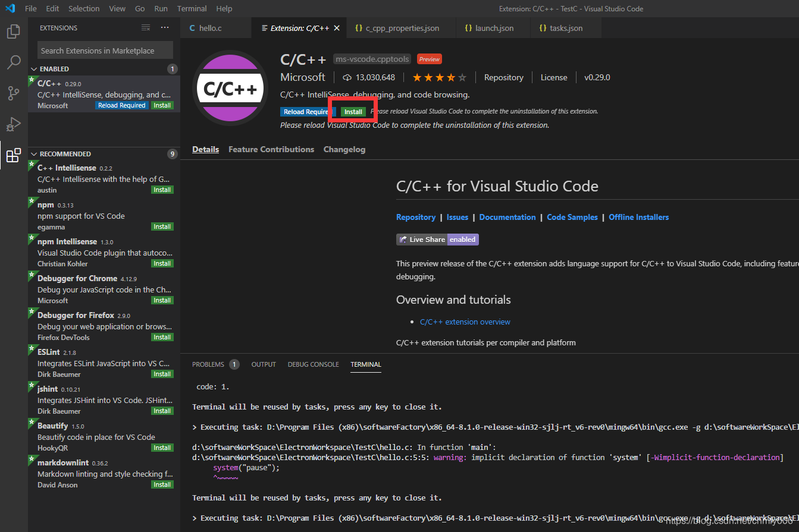Install npm Intellisense by Christian Kohler

click(x=162, y=264)
